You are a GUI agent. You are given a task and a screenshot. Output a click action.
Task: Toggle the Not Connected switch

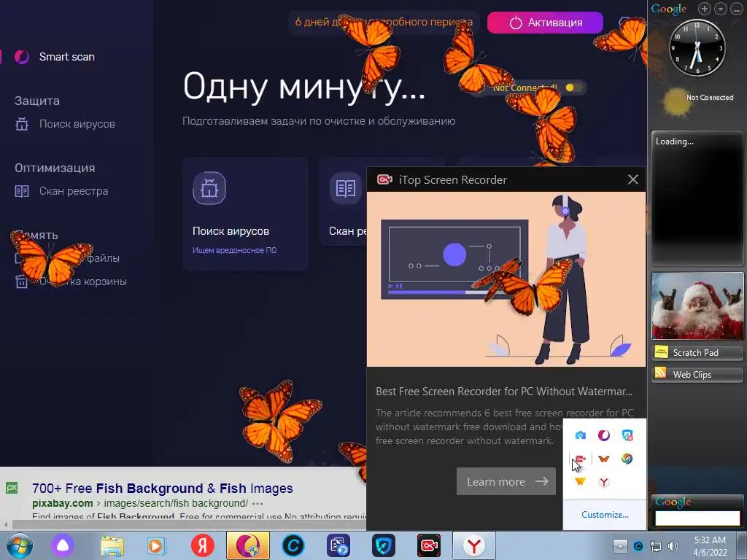click(573, 87)
